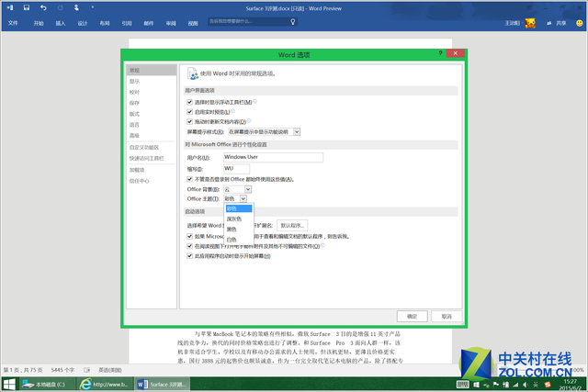
Task: Open the Layout (布局) ribbon tab
Action: click(x=105, y=23)
